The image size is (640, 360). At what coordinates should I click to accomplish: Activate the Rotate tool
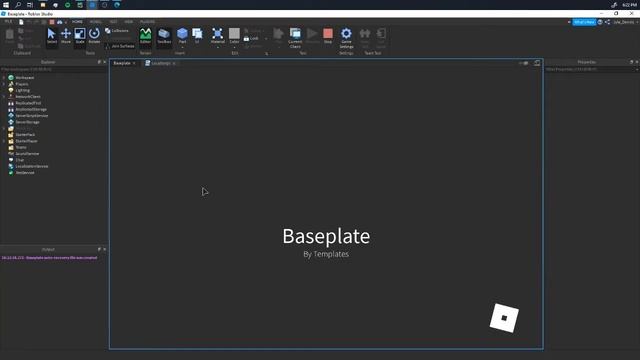coord(94,36)
